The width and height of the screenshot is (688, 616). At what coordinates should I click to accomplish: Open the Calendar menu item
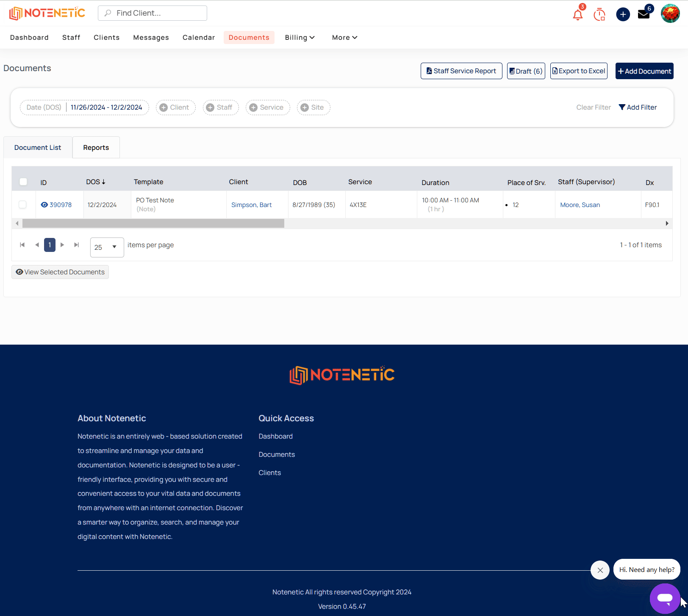[x=199, y=38]
